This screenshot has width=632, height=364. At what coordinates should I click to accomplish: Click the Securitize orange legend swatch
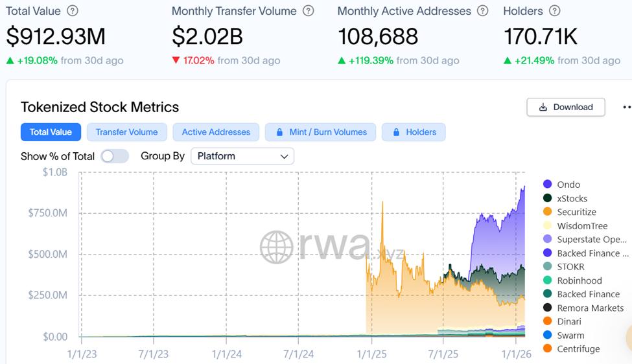[548, 212]
